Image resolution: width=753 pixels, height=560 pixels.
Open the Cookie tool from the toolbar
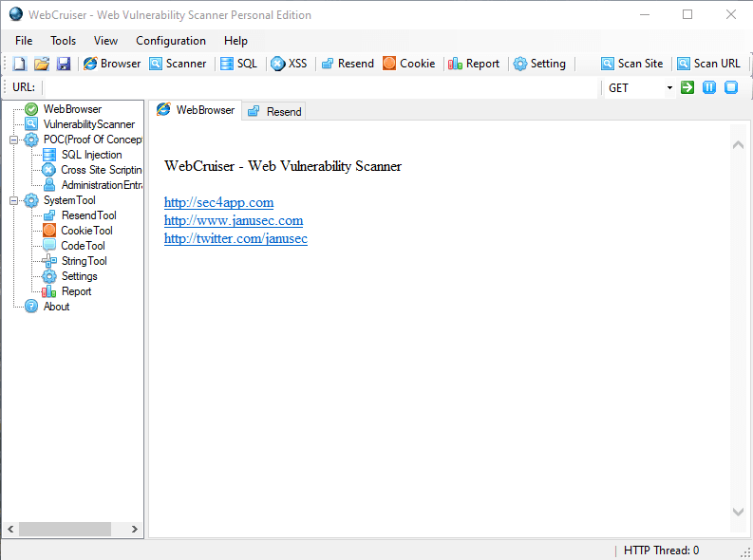pyautogui.click(x=409, y=64)
